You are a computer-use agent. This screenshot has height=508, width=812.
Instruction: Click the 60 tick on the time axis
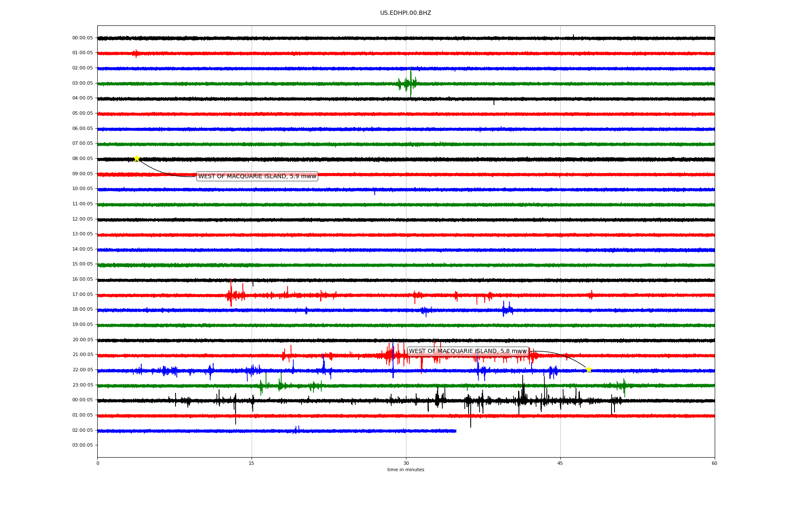pyautogui.click(x=714, y=463)
